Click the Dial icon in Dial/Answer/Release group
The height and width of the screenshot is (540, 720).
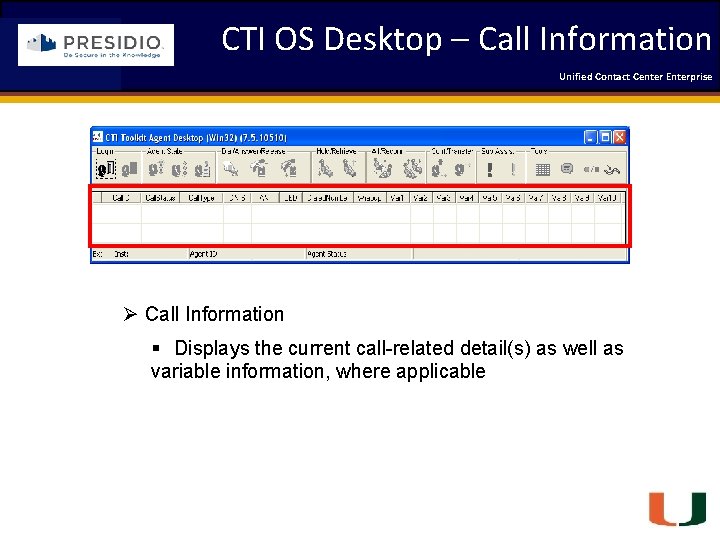click(x=231, y=169)
